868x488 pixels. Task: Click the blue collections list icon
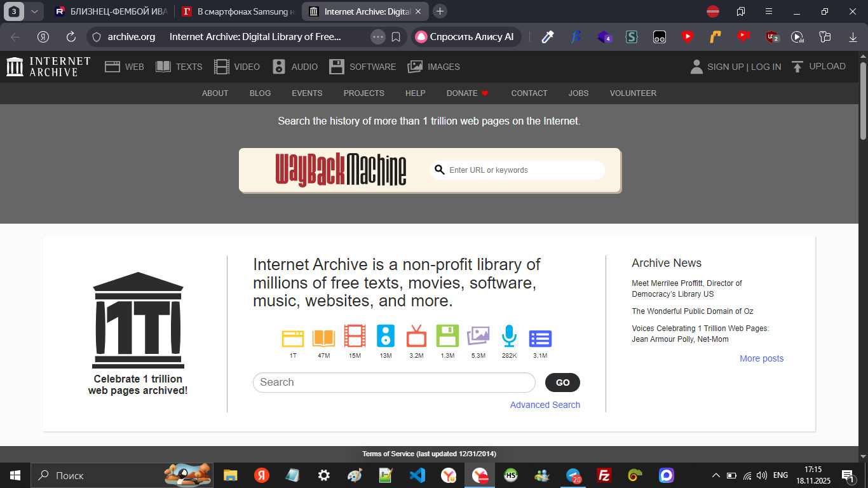coord(540,337)
